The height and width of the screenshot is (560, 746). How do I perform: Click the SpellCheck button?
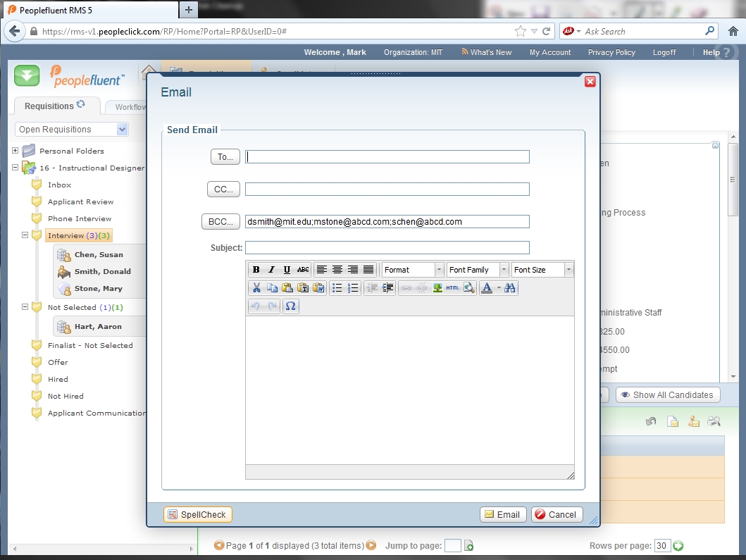[x=198, y=515]
